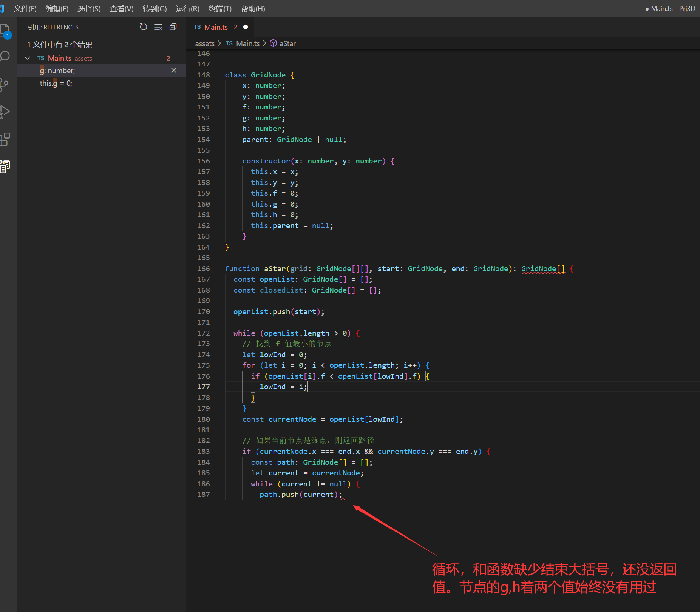Click line number 177 in the gutter
The image size is (700, 612).
203,387
